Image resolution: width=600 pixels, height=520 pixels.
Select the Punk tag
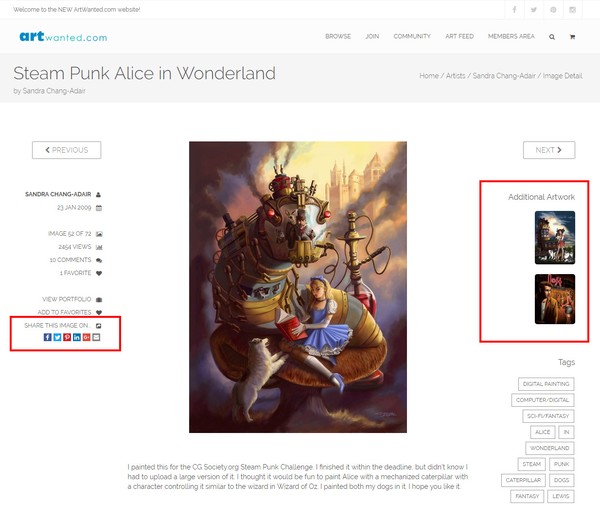[x=561, y=464]
